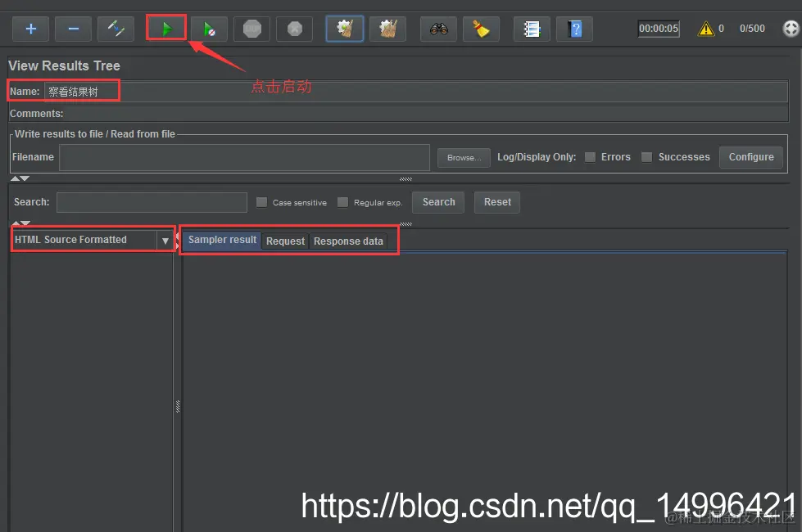Open Search with the binoculars icon

(x=438, y=29)
